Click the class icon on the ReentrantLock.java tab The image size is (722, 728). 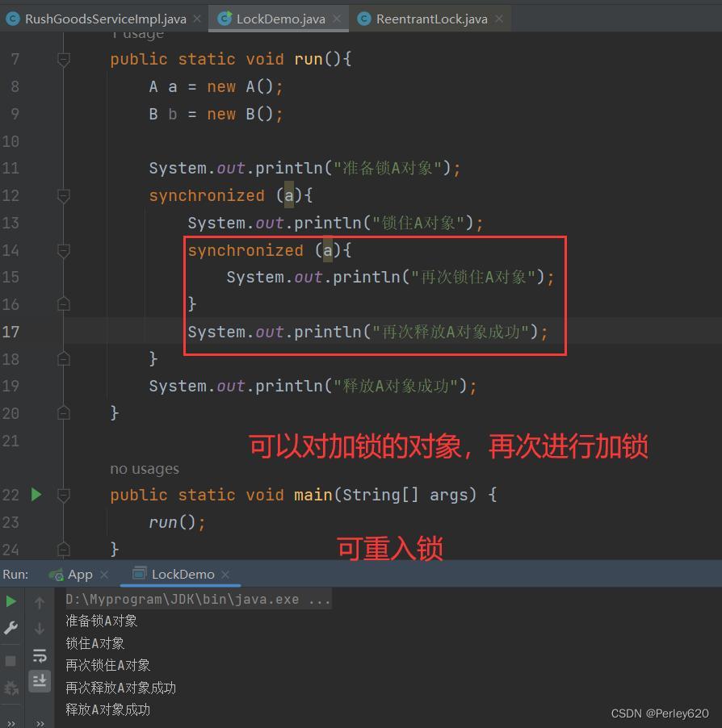[364, 19]
